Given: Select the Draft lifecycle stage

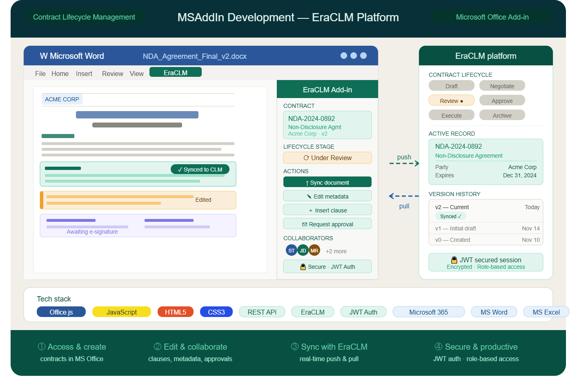Looking at the screenshot, I should point(452,86).
